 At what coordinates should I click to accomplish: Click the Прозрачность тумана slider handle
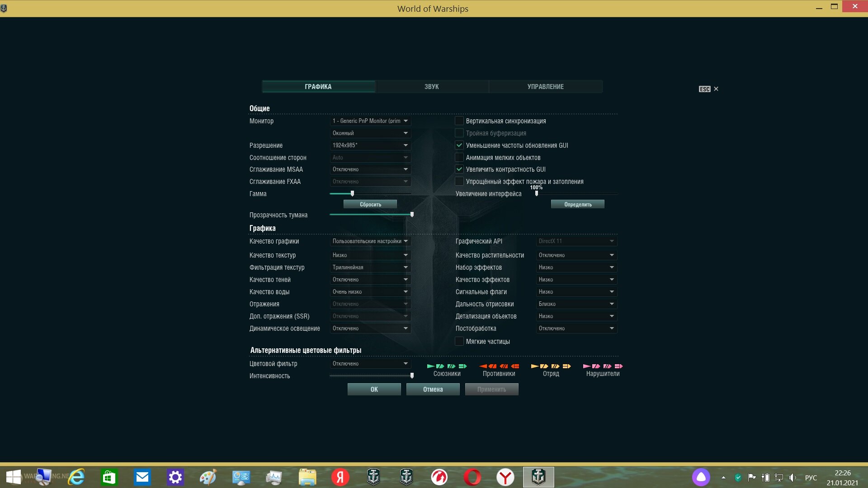tap(412, 215)
